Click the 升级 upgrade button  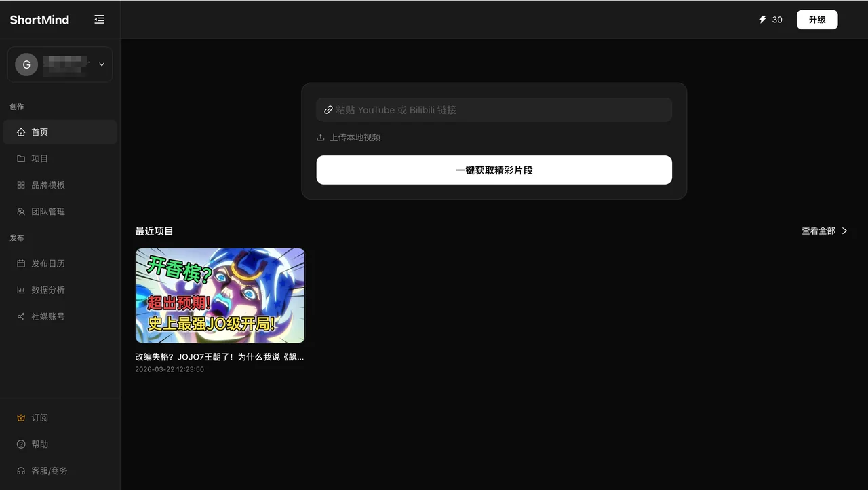[817, 20]
